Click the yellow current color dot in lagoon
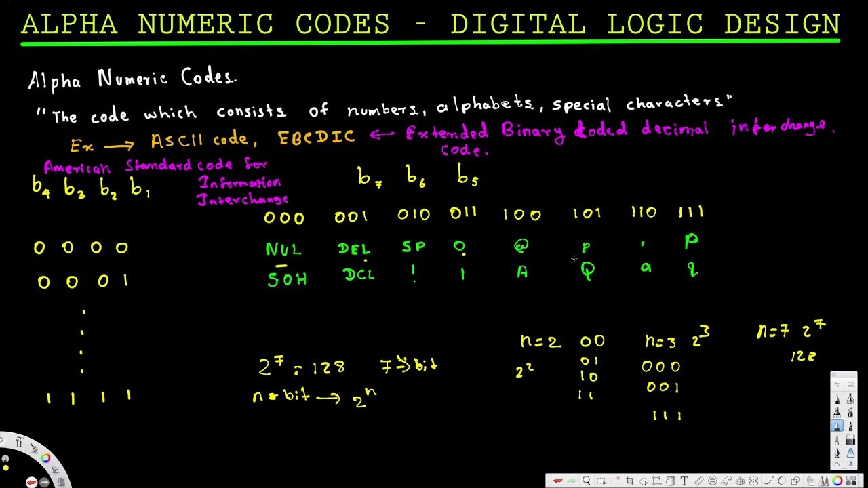The width and height of the screenshot is (868, 488). 5,468
